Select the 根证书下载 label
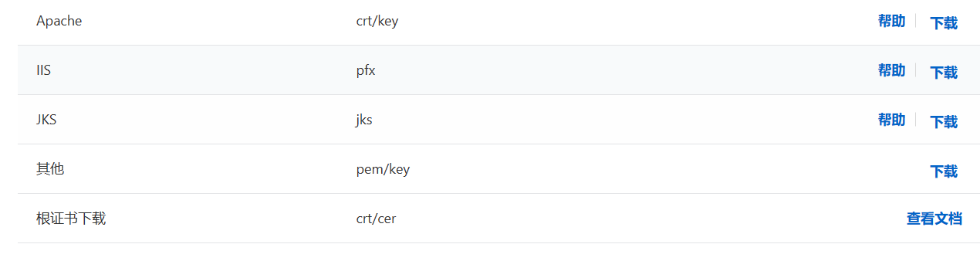This screenshot has width=980, height=278. coord(71,219)
